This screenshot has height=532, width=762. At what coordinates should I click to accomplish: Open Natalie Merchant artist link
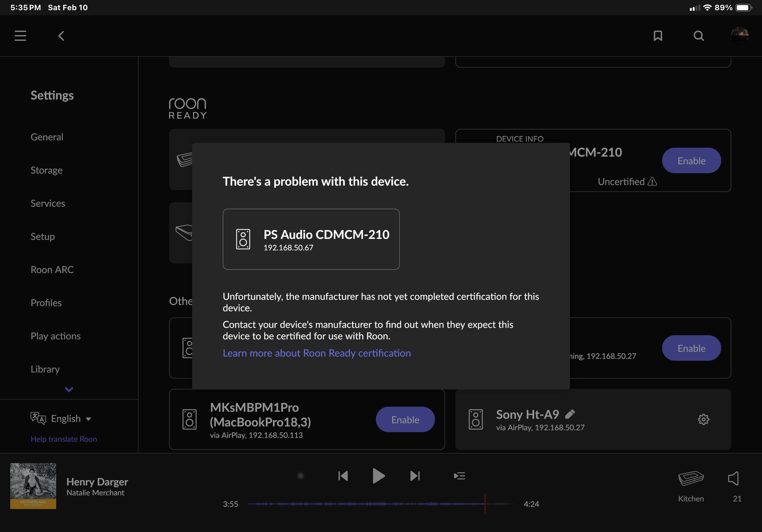click(x=95, y=492)
